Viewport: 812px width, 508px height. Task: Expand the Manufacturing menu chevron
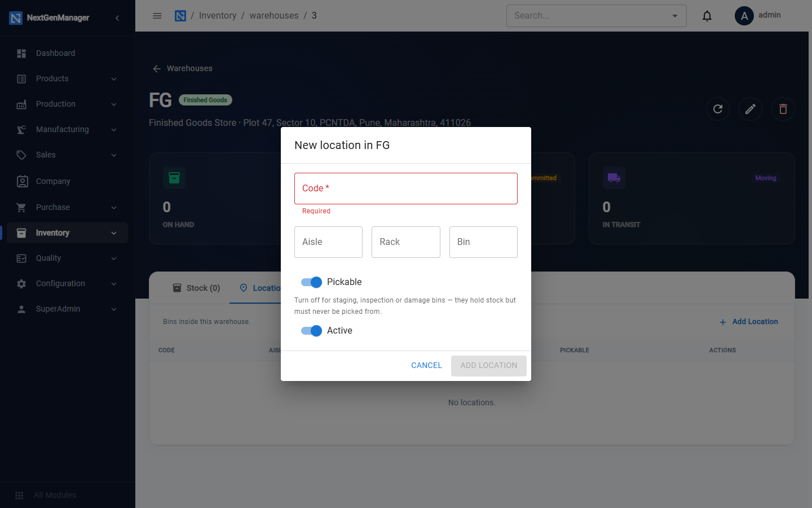(114, 130)
